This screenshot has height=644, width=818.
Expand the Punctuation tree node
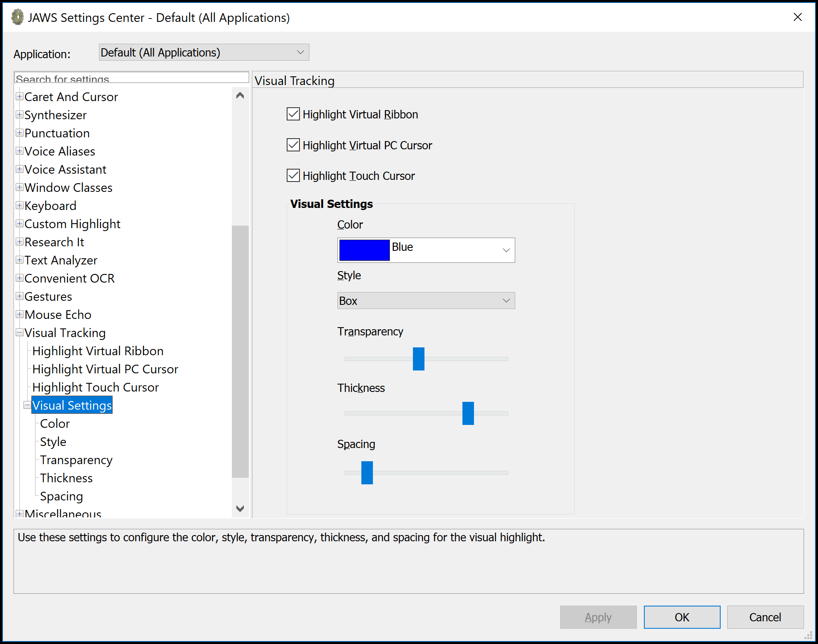[19, 133]
